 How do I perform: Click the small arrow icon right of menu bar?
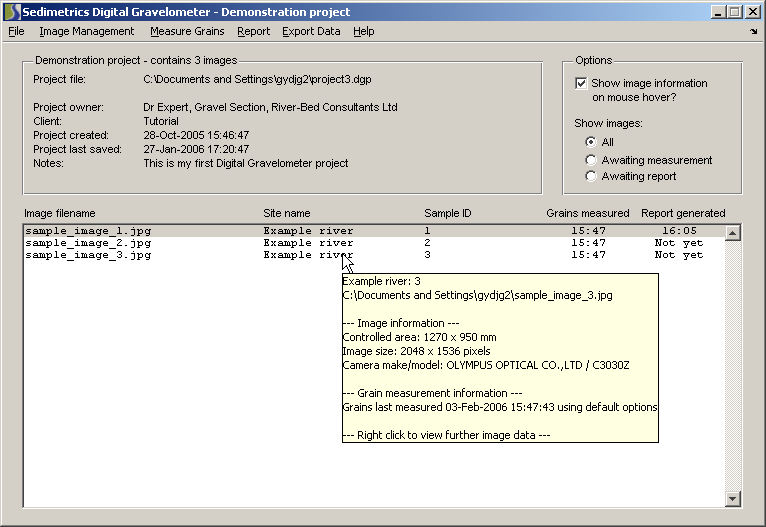click(753, 32)
